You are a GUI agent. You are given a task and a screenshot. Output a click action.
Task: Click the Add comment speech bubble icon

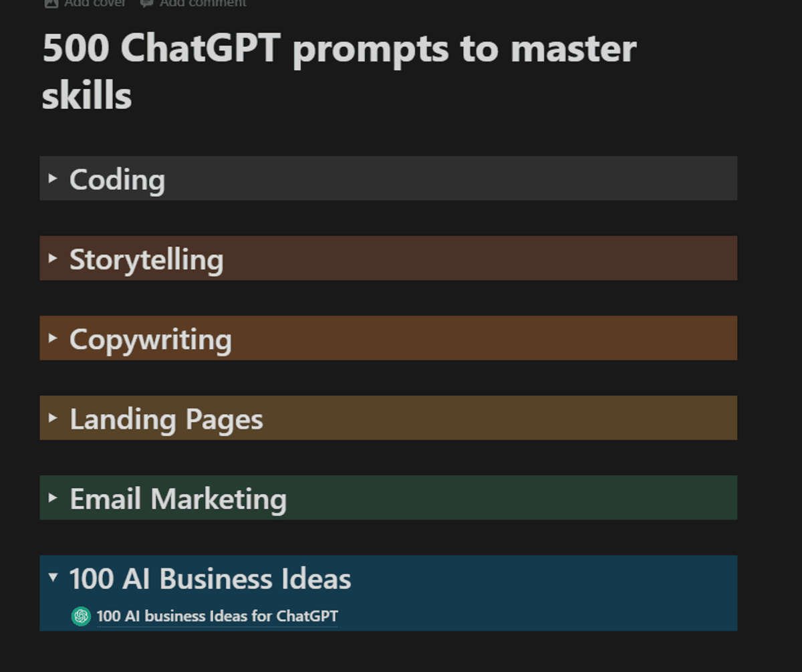tap(146, 3)
